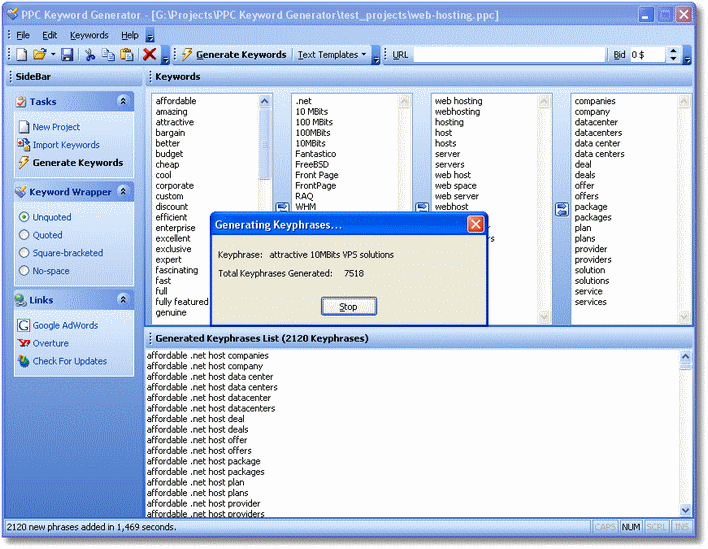The image size is (708, 549).
Task: Click up arrow of the first keyword list scrollbar
Action: (265, 102)
